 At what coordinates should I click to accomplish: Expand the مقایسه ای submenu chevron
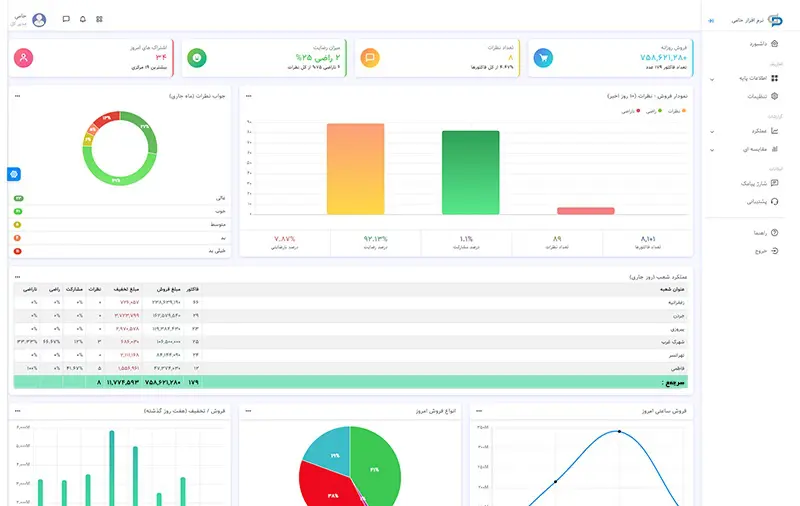point(712,150)
